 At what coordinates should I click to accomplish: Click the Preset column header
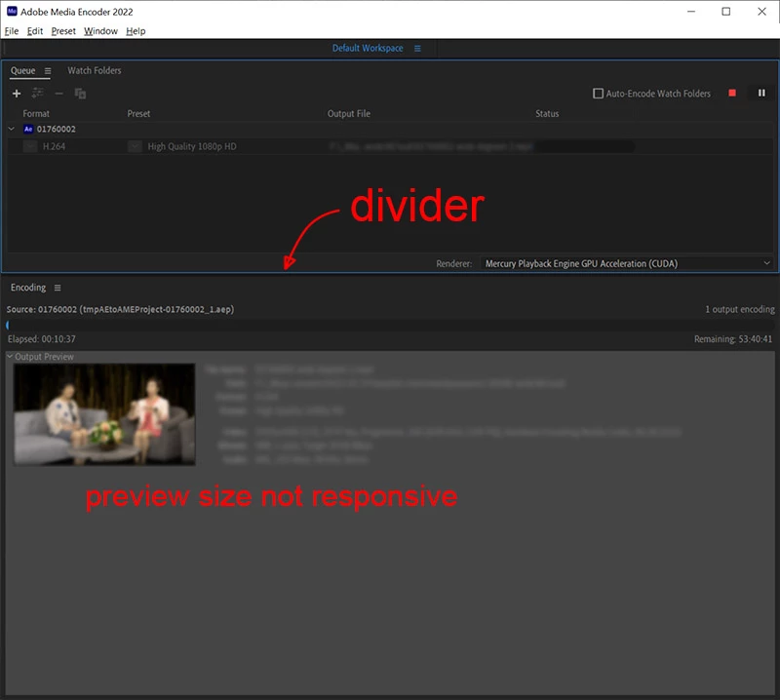138,113
